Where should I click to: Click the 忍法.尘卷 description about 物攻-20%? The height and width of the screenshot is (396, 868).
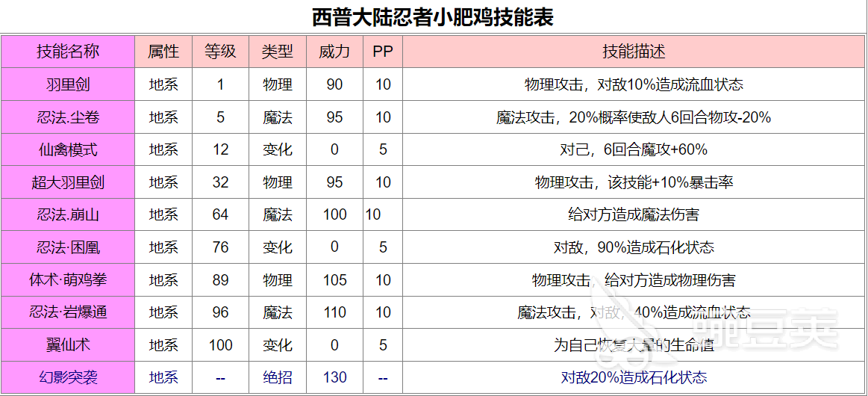634,117
